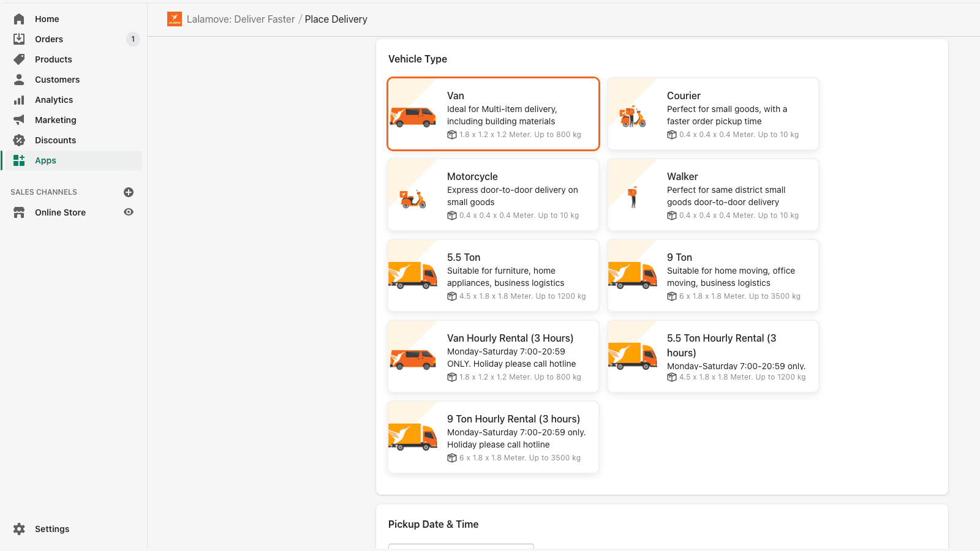
Task: Select the 9 Ton vehicle type
Action: pyautogui.click(x=712, y=275)
